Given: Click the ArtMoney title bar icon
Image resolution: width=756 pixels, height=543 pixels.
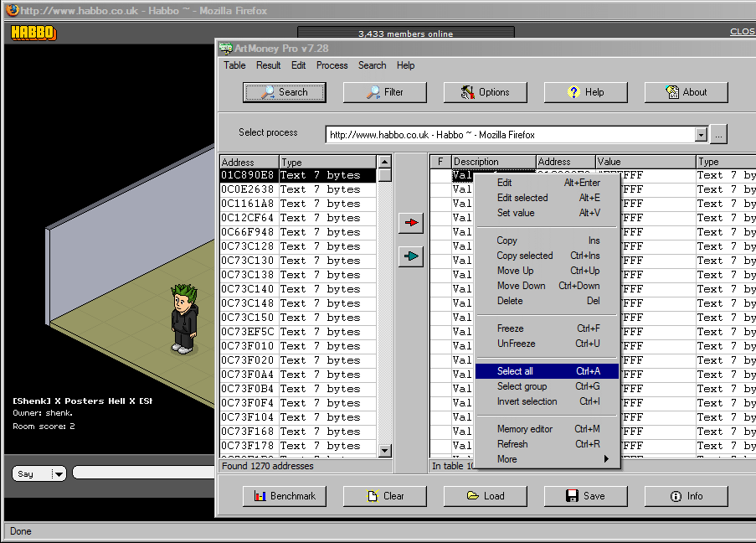Looking at the screenshot, I should click(x=225, y=48).
